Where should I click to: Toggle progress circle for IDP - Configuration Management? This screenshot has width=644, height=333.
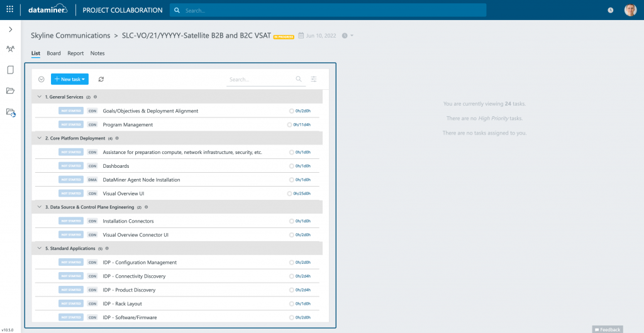[292, 263]
